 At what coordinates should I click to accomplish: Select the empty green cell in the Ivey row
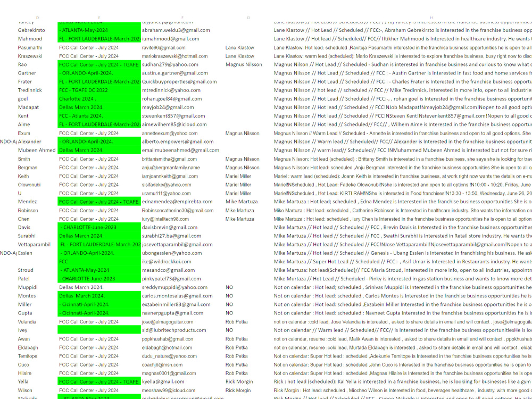(99, 330)
